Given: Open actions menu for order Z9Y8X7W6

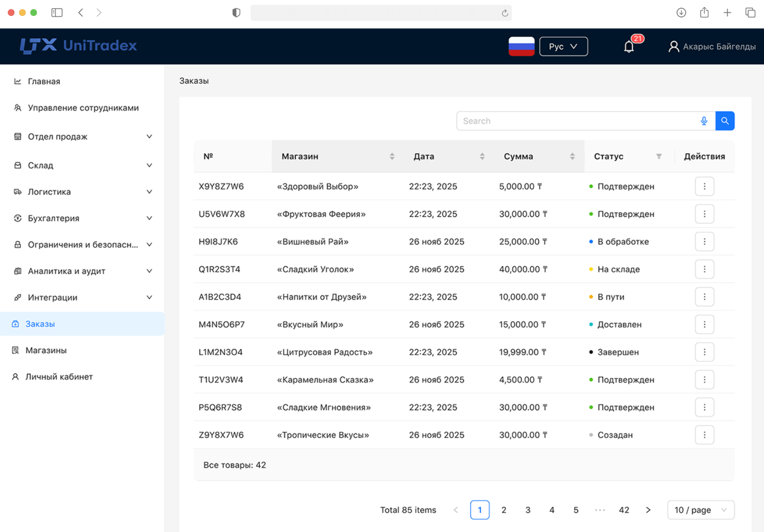Looking at the screenshot, I should 704,435.
